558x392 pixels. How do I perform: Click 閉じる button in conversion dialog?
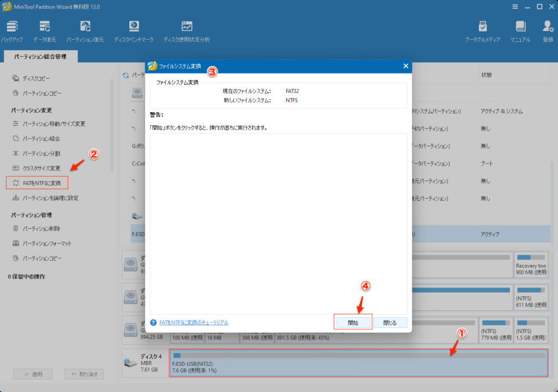click(x=390, y=322)
